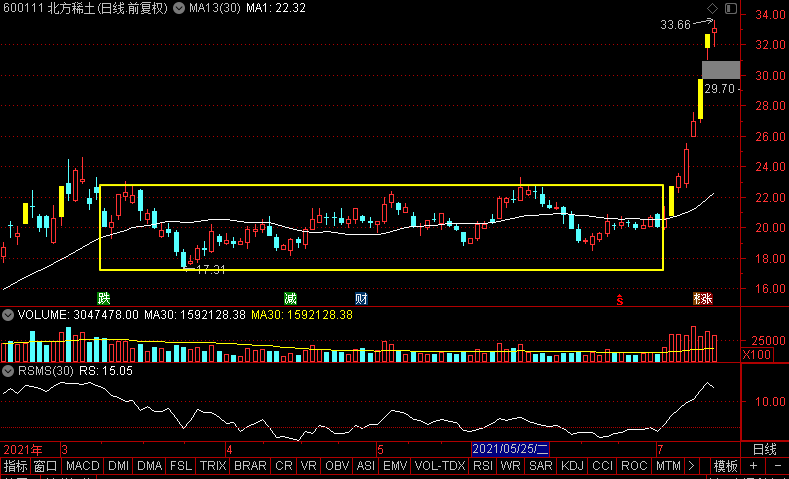
Task: Open the 指标 indicator menu
Action: coord(15,465)
